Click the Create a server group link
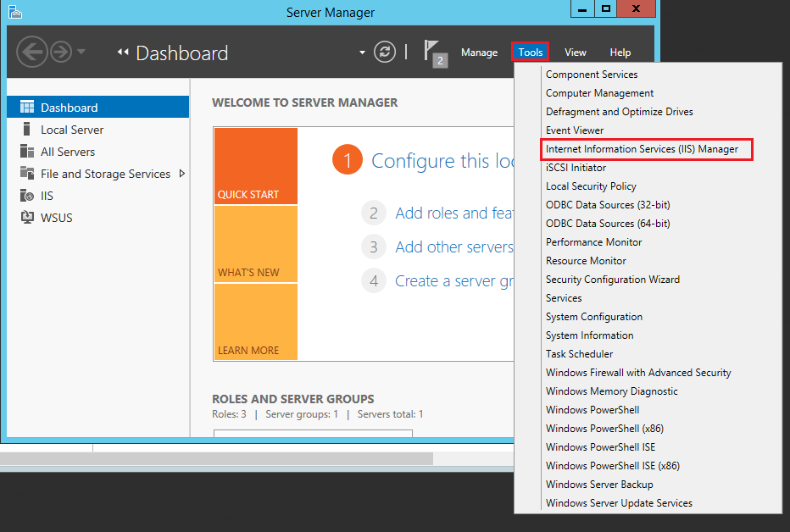The width and height of the screenshot is (790, 532). tap(453, 281)
